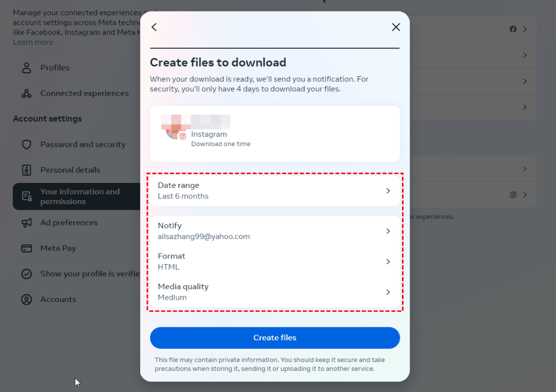Click the Meta Pay card icon
This screenshot has width=556, height=392.
pos(26,249)
